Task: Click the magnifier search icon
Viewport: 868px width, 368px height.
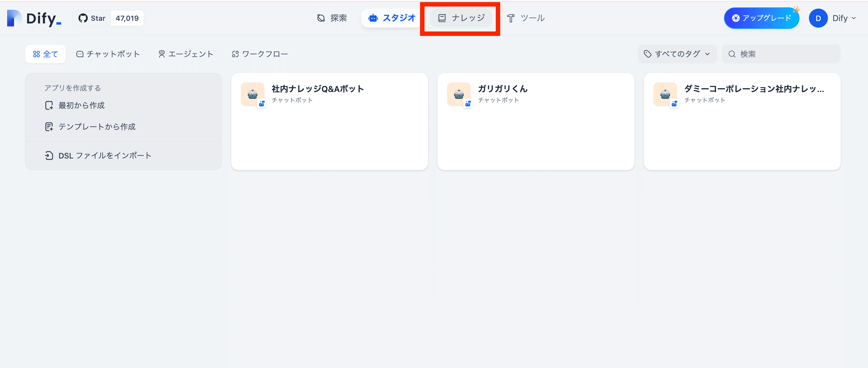Action: coord(732,54)
